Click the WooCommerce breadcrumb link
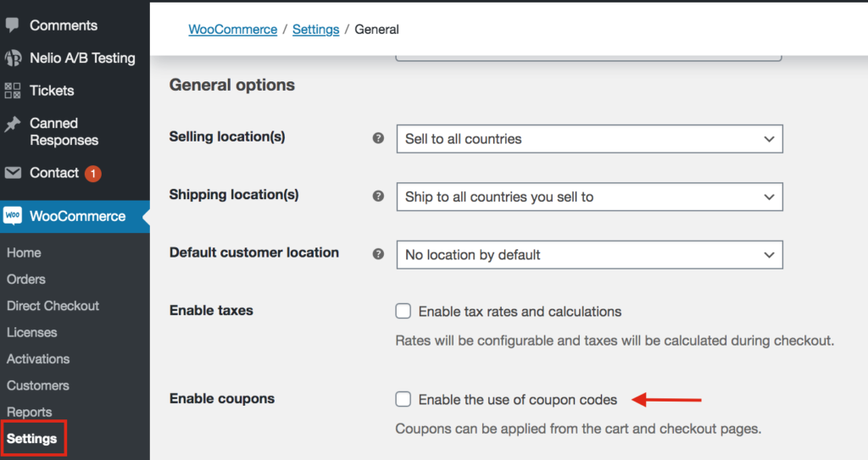 click(x=232, y=29)
